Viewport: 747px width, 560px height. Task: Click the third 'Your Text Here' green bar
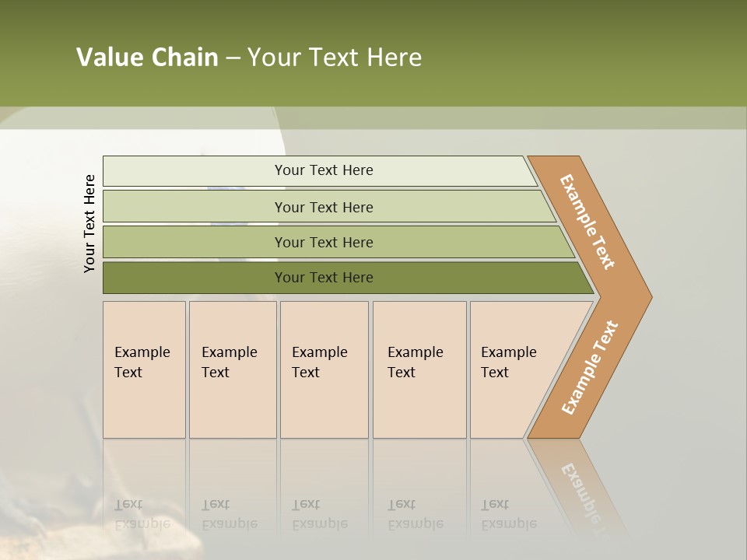[323, 242]
